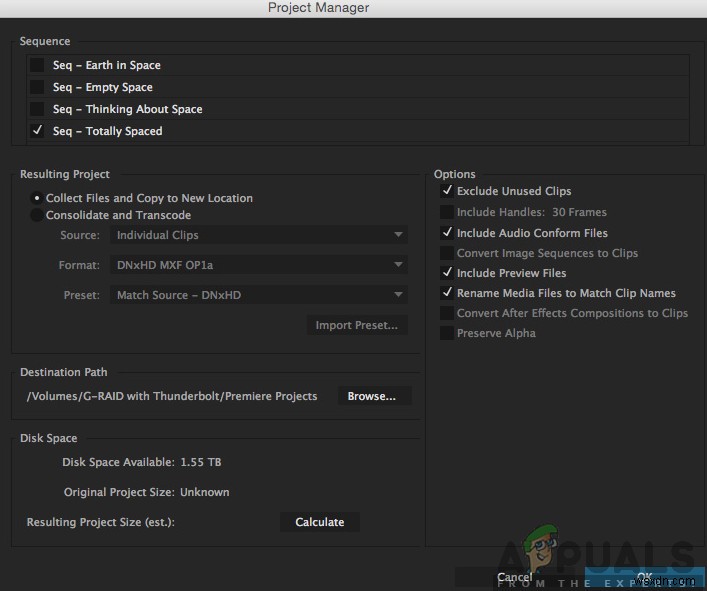Viewport: 707px width, 591px height.
Task: Open the Preset dropdown Match Source – DNxHD
Action: point(259,295)
